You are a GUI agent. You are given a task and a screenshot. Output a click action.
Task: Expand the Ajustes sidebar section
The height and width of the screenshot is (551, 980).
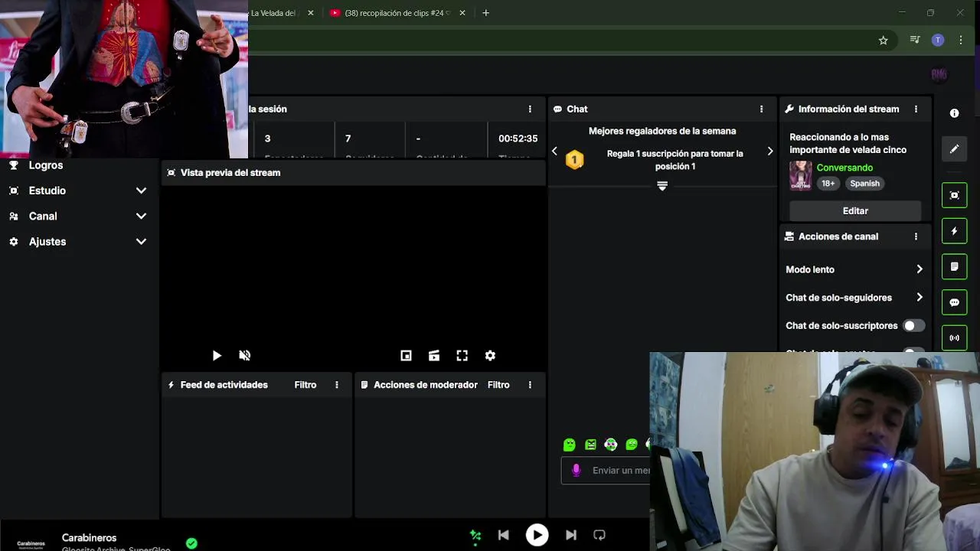(141, 242)
